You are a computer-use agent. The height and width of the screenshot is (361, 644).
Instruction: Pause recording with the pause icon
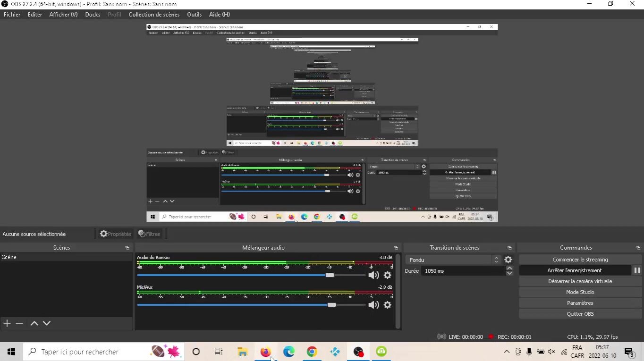(637, 270)
